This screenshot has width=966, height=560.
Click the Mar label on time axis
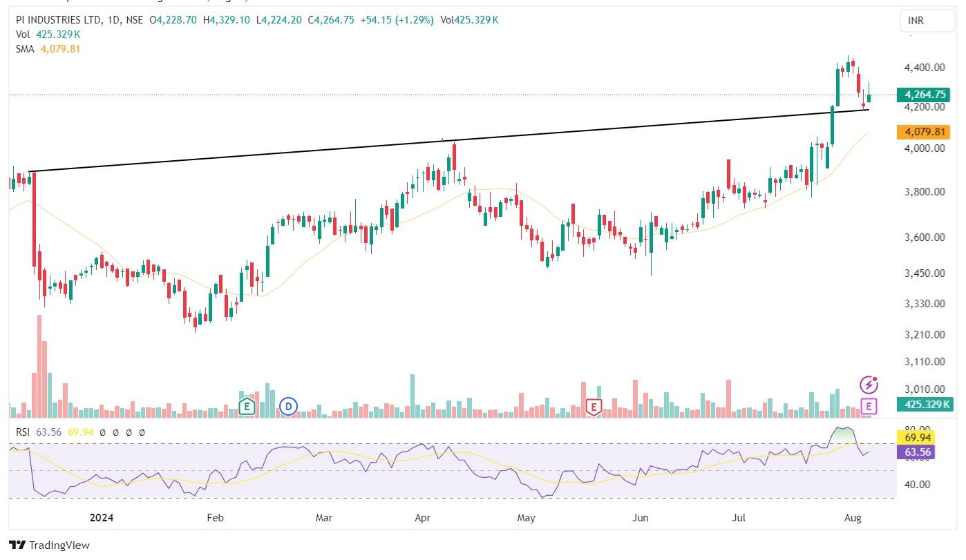[x=324, y=517]
